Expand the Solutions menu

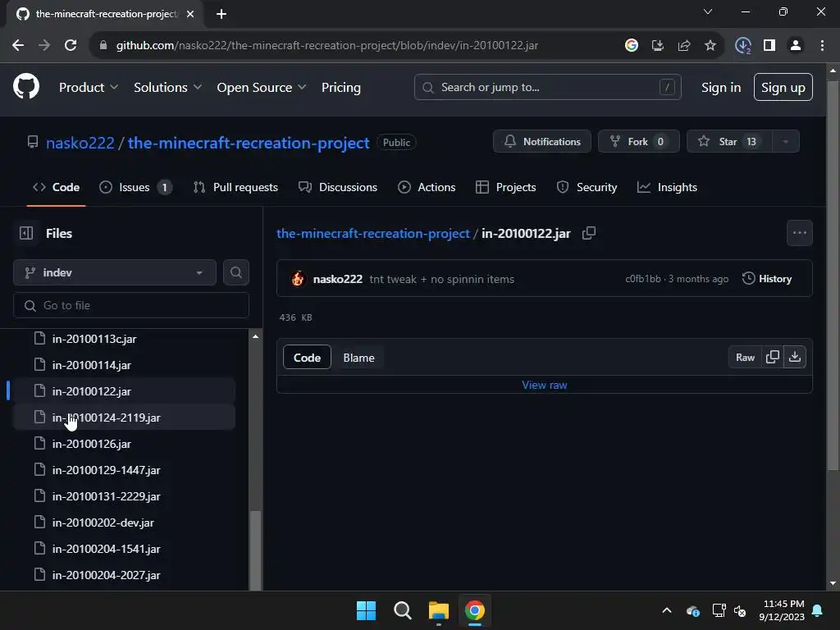point(167,87)
